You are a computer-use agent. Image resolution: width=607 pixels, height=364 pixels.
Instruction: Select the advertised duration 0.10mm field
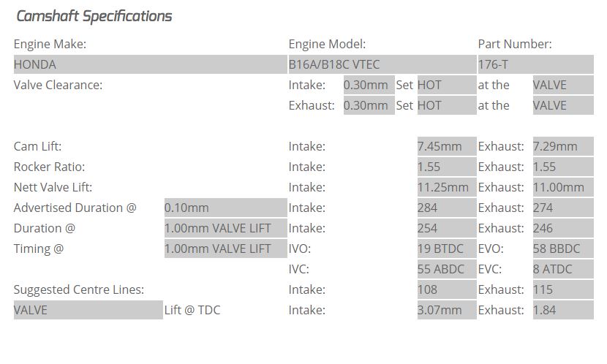(x=226, y=208)
